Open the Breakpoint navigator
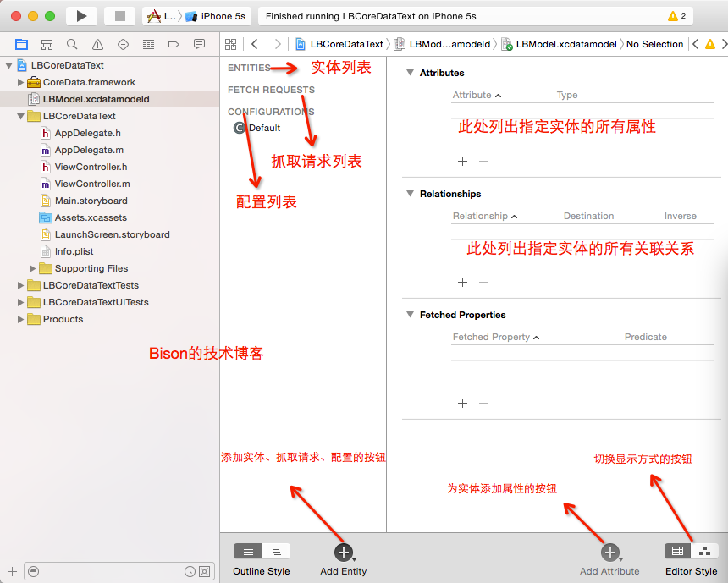This screenshot has width=728, height=583. point(174,44)
